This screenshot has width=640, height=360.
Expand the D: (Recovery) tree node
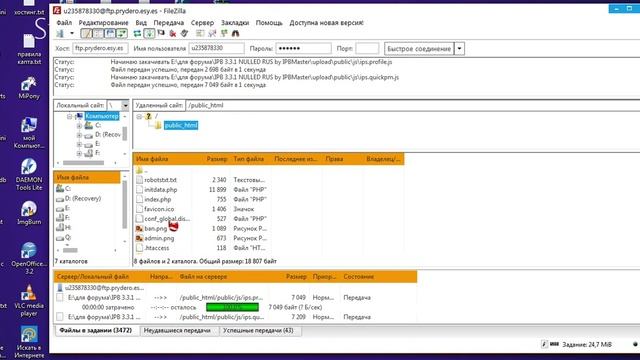[79, 135]
